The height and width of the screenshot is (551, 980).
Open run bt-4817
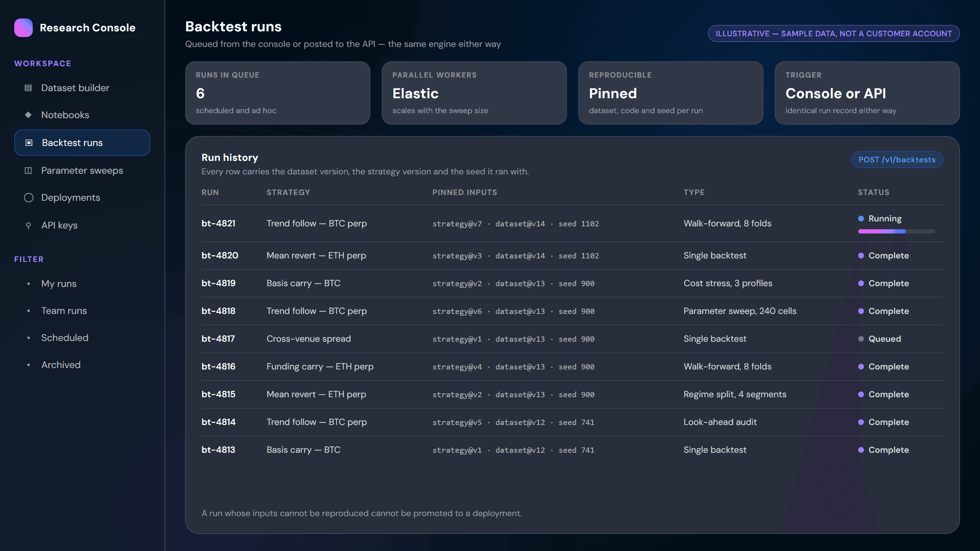tap(218, 339)
